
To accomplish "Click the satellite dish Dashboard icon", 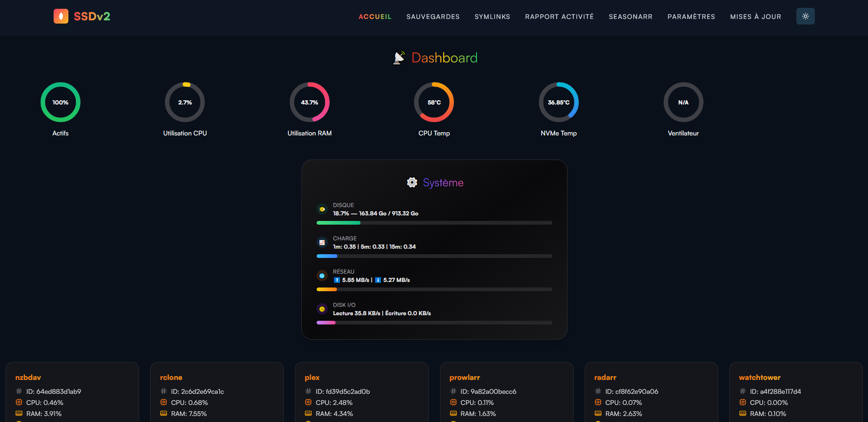I will pos(399,58).
